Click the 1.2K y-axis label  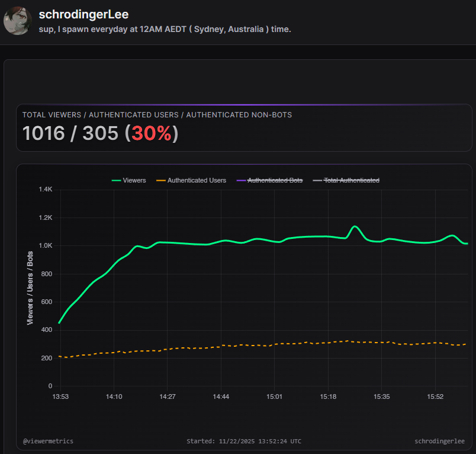(46, 218)
